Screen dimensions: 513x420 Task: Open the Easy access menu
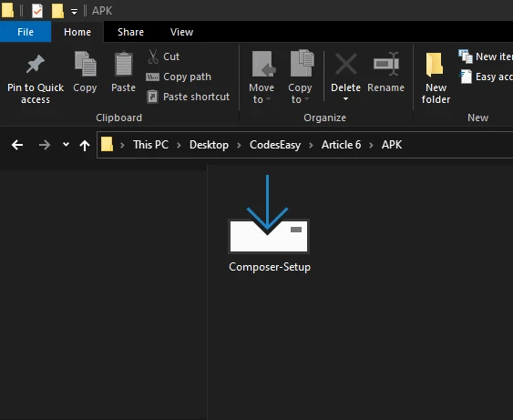486,77
